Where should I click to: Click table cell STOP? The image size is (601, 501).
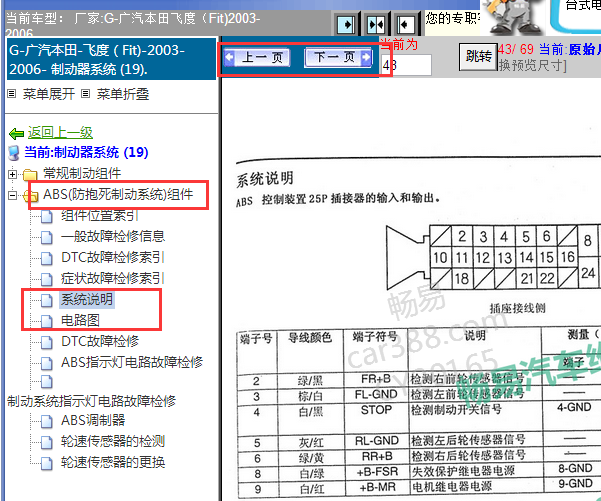(x=376, y=410)
